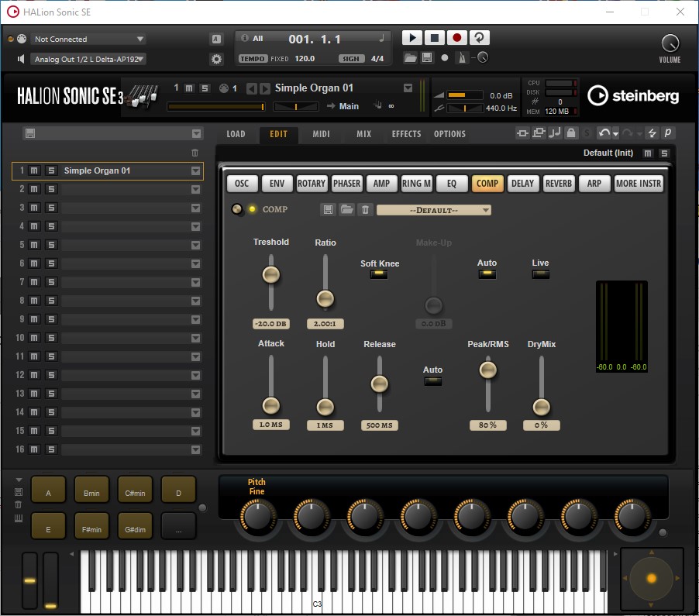
Task: Click the Pitch Fine quick control knob
Action: (257, 516)
